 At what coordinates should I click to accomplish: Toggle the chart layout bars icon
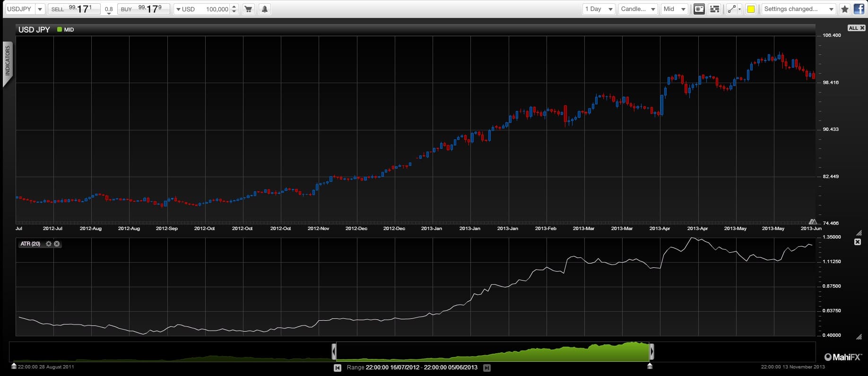715,9
